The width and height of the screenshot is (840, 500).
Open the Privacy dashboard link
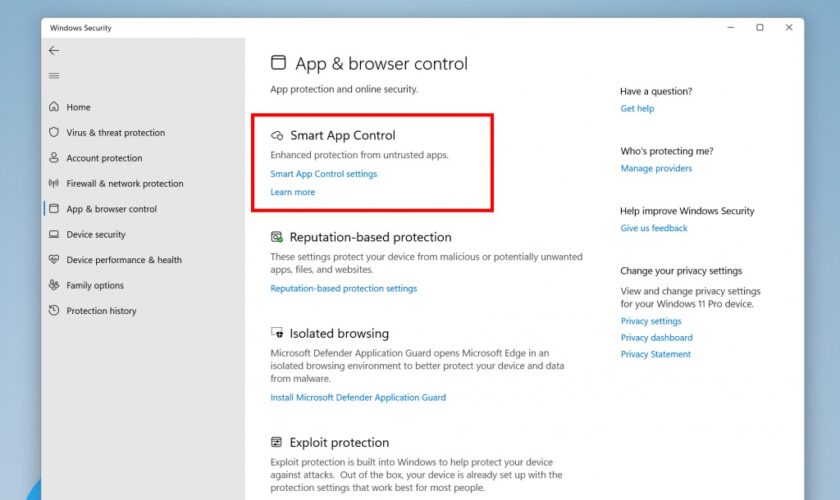point(655,338)
